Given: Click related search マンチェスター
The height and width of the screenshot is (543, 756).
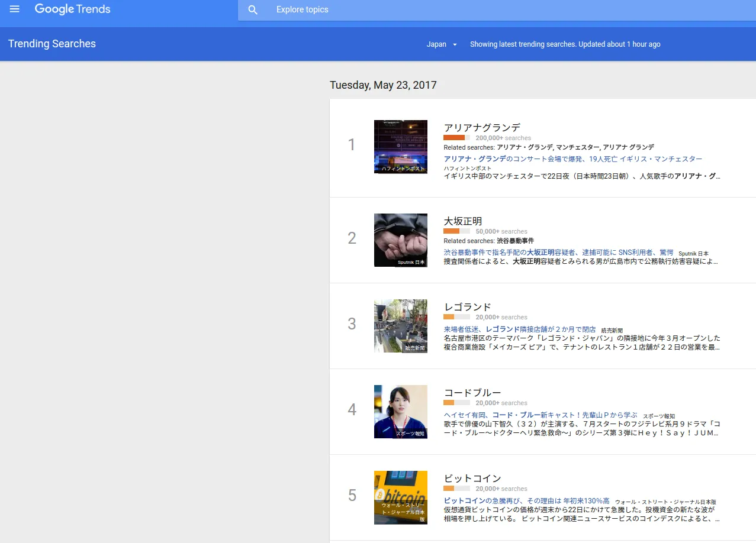Looking at the screenshot, I should [578, 147].
